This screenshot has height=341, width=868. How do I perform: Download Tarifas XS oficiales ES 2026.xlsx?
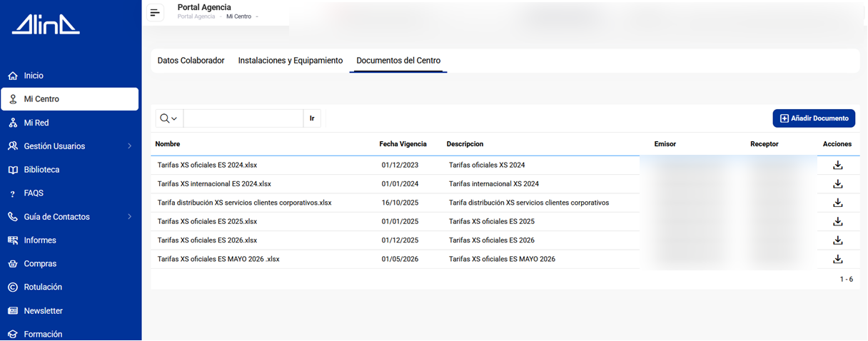click(838, 240)
